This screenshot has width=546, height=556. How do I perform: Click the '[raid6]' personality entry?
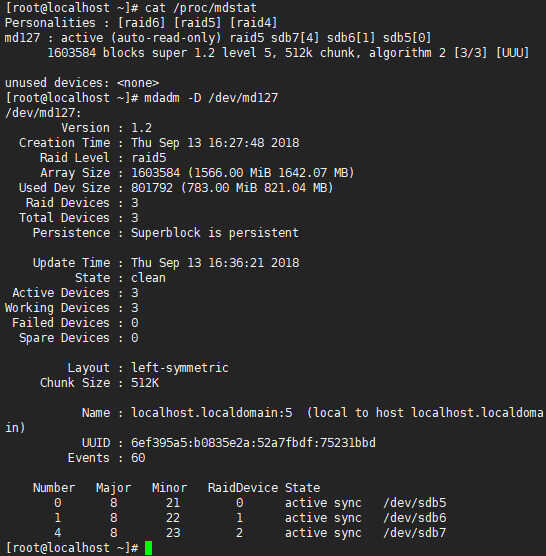click(141, 23)
